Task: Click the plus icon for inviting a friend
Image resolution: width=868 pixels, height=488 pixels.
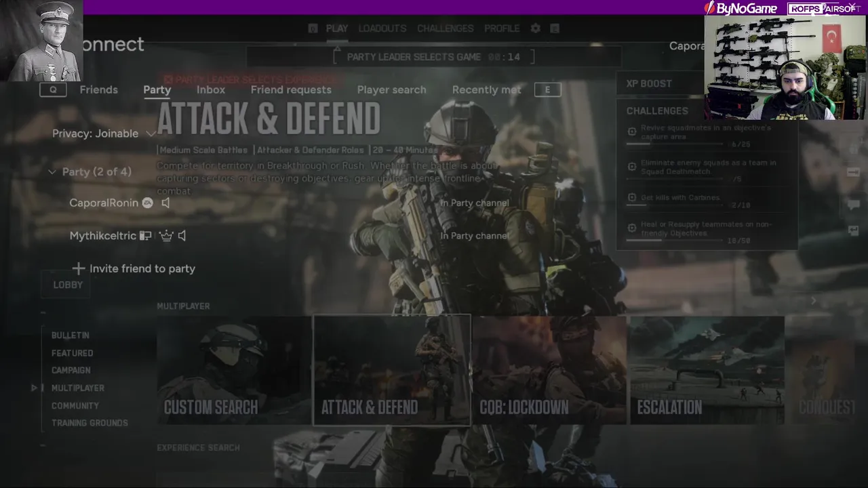Action: click(79, 268)
